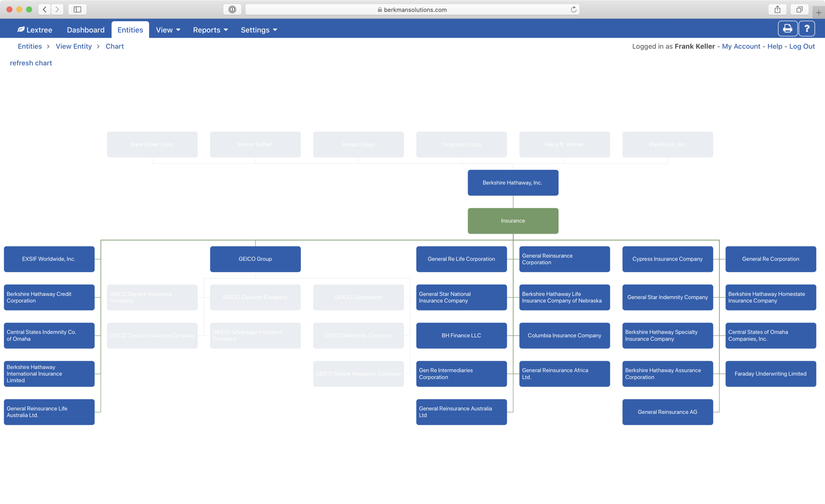825x504 pixels.
Task: Select Berkshire Hathaway Life Insurance Company of Nebraska
Action: pos(565,297)
